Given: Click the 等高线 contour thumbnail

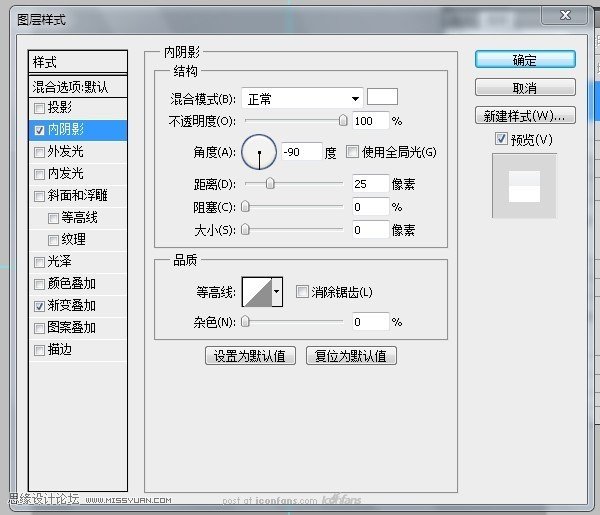Looking at the screenshot, I should [257, 292].
